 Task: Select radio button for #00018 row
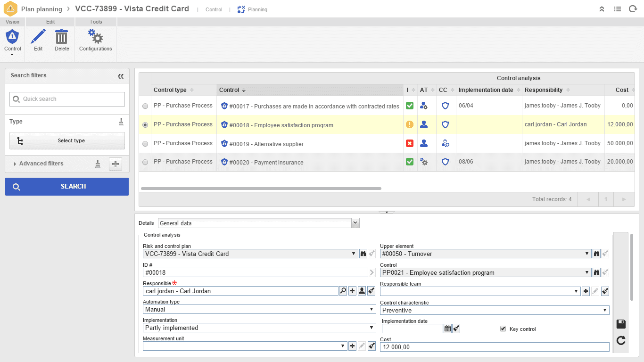coord(145,125)
